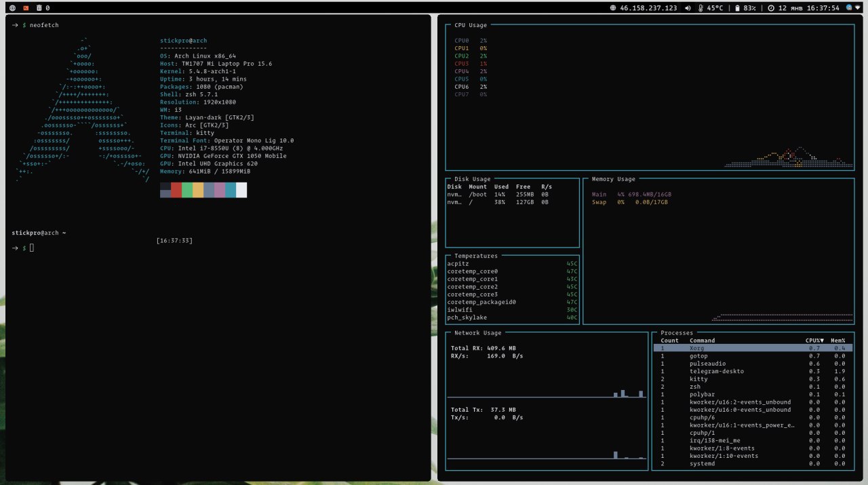Image resolution: width=868 pixels, height=485 pixels.
Task: Click the coretemp_core0 temperature row
Action: pyautogui.click(x=512, y=271)
